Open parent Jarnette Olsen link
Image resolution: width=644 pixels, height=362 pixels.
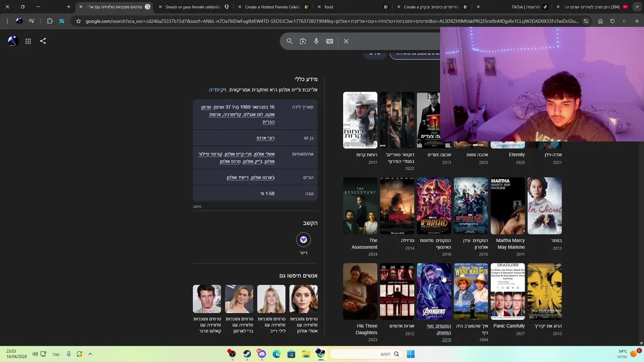tap(262, 177)
